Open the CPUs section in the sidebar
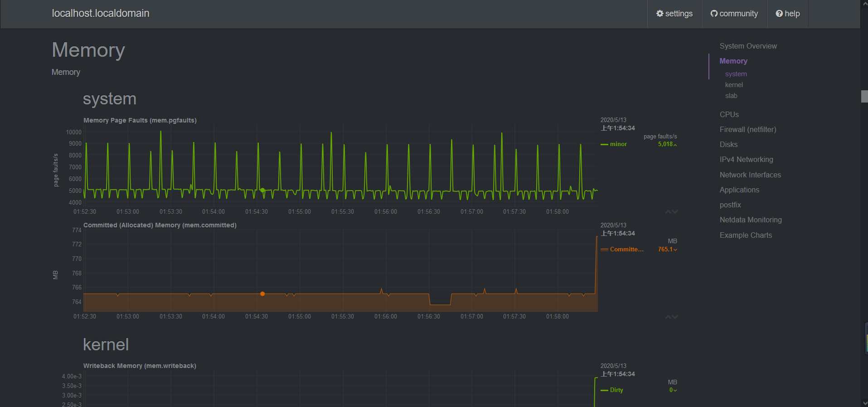 [x=729, y=115]
